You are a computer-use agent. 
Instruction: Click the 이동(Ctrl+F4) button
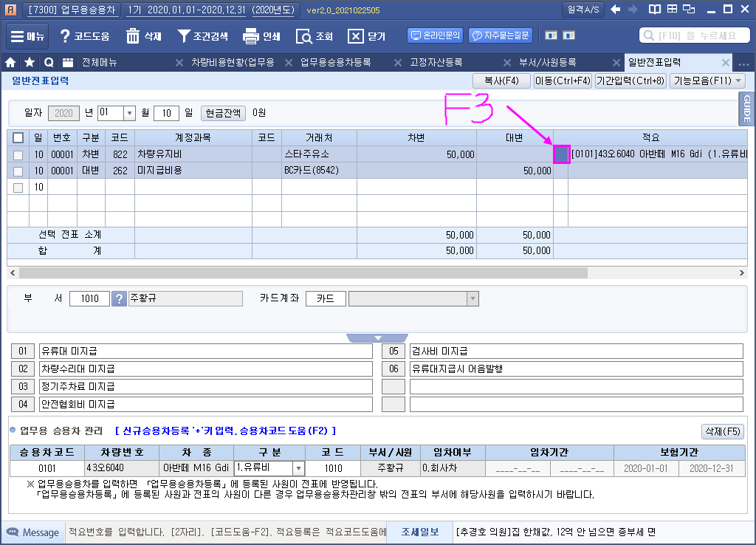tap(563, 80)
